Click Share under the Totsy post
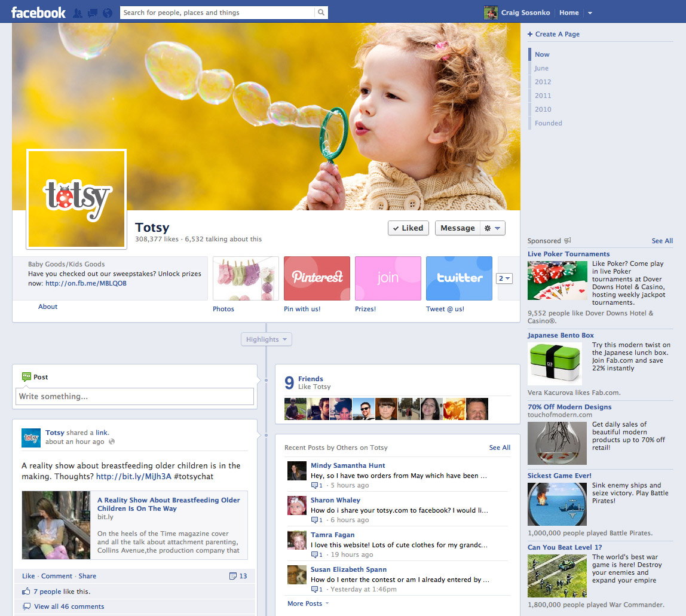 (87, 576)
